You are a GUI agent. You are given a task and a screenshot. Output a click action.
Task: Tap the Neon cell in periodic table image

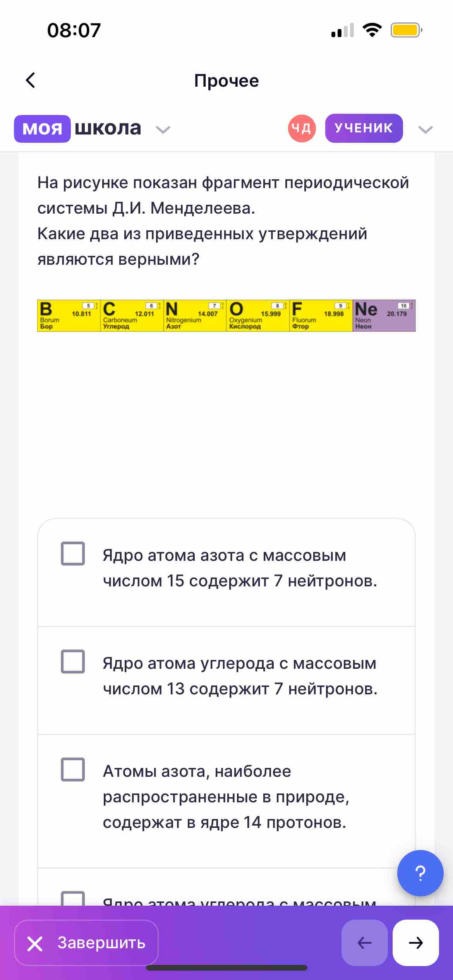pyautogui.click(x=384, y=315)
